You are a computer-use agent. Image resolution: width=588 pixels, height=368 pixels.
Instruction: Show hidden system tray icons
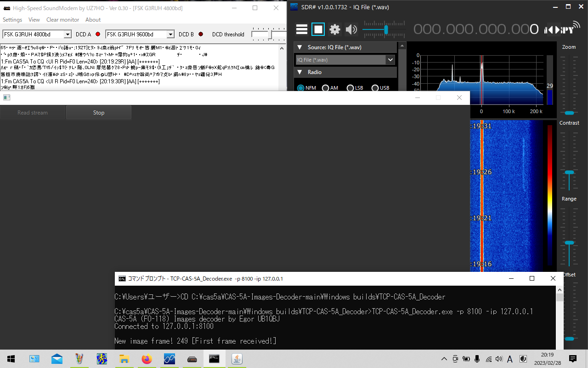tap(444, 359)
